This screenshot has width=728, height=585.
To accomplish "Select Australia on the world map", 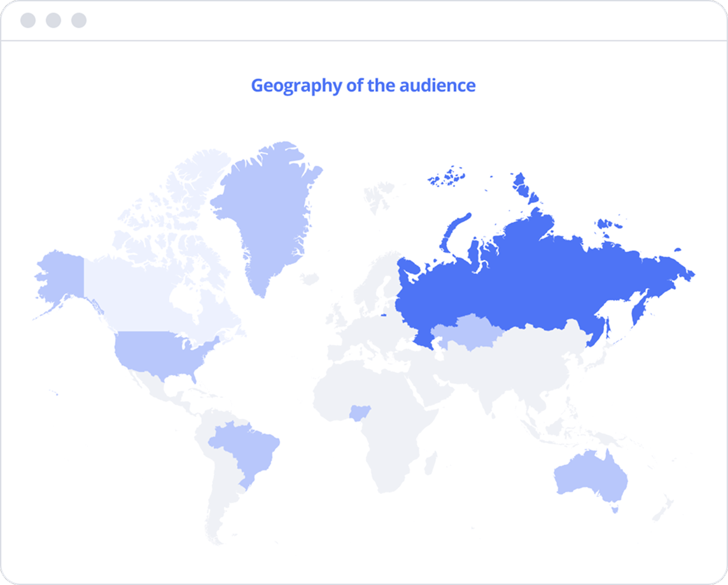I will (x=589, y=480).
